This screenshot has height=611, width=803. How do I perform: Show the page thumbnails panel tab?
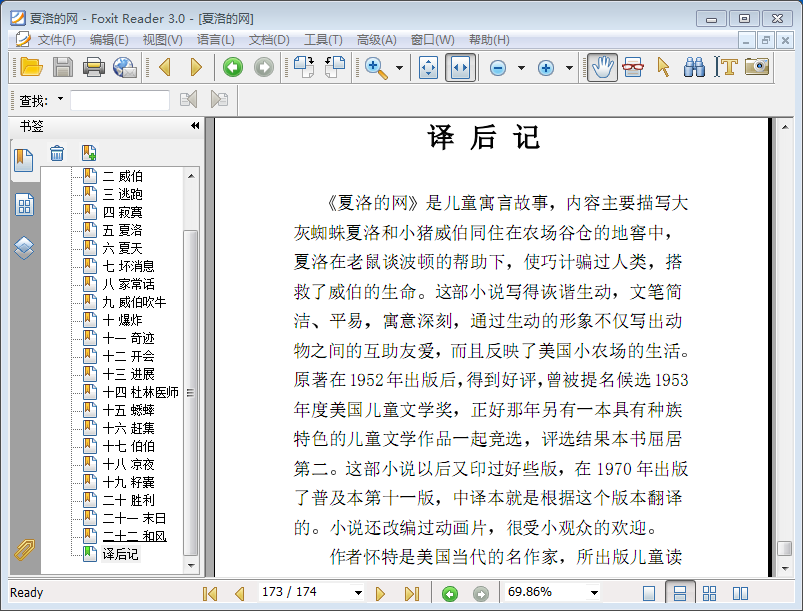coord(24,205)
